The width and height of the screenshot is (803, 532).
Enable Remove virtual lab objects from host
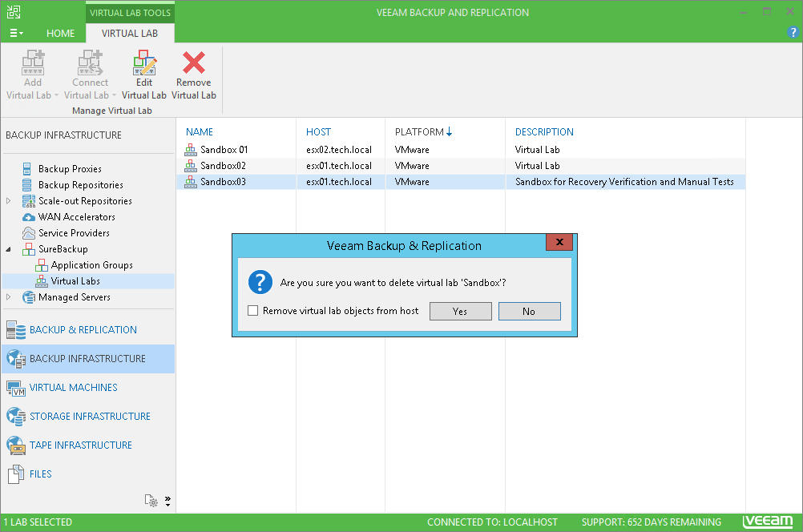click(253, 311)
